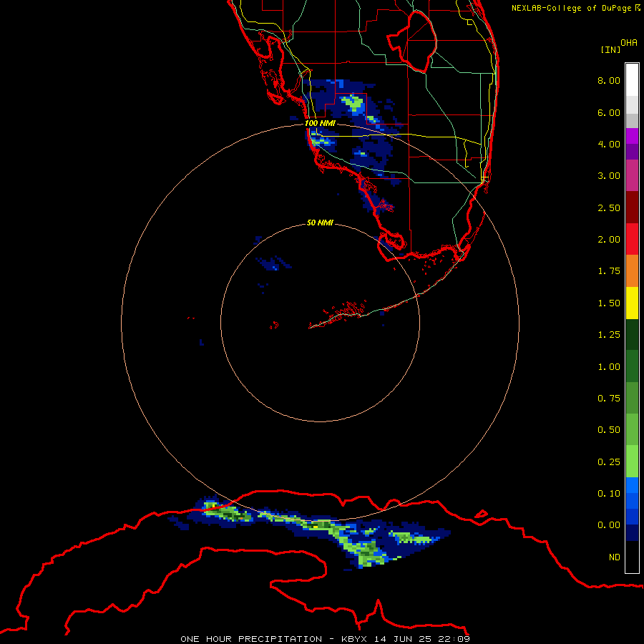Screen dimensions: 644x644
Task: Click the 0.75 legend value
Action: pyautogui.click(x=609, y=399)
